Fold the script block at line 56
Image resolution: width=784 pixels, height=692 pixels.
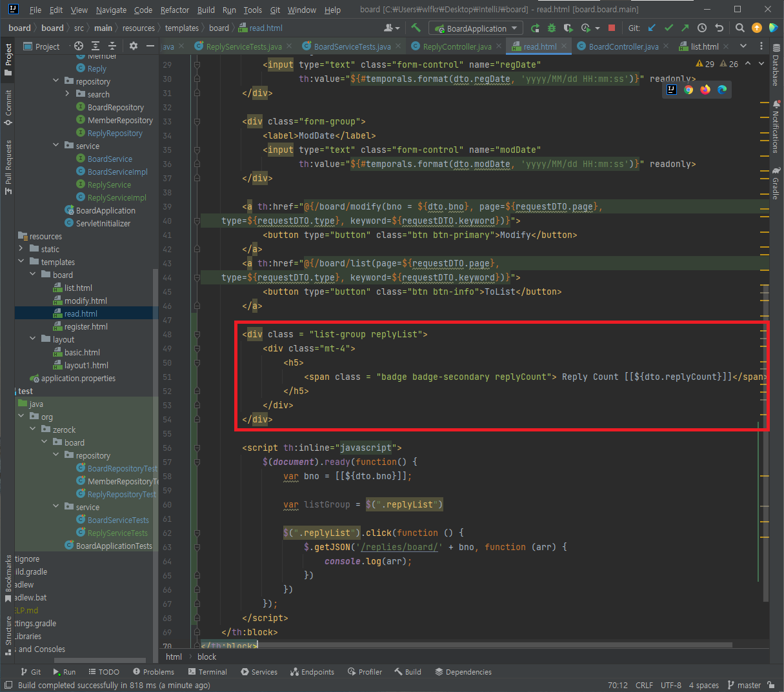pos(197,448)
